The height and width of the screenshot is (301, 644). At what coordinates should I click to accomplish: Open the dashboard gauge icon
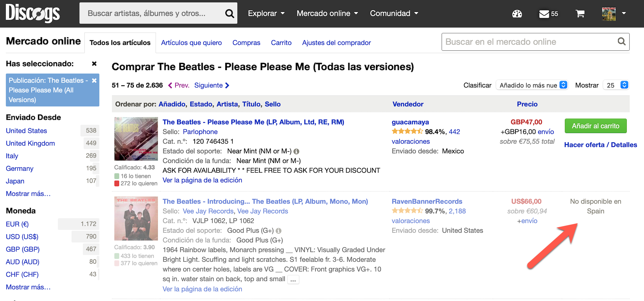pos(517,14)
